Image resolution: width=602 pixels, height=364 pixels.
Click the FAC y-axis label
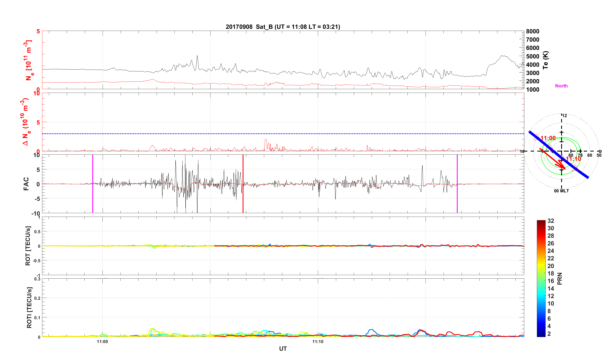pyautogui.click(x=26, y=184)
